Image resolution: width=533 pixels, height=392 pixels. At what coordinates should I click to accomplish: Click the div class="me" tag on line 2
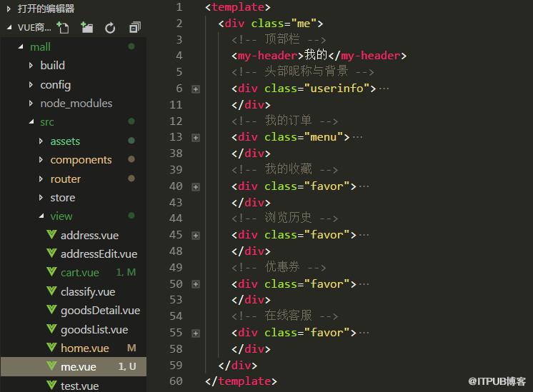click(271, 24)
